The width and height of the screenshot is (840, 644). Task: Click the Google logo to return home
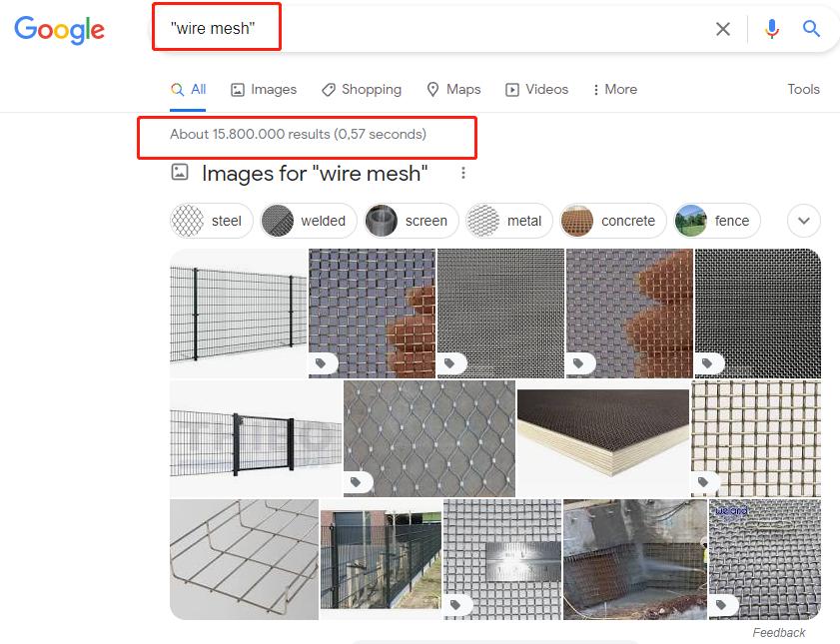pos(59,30)
